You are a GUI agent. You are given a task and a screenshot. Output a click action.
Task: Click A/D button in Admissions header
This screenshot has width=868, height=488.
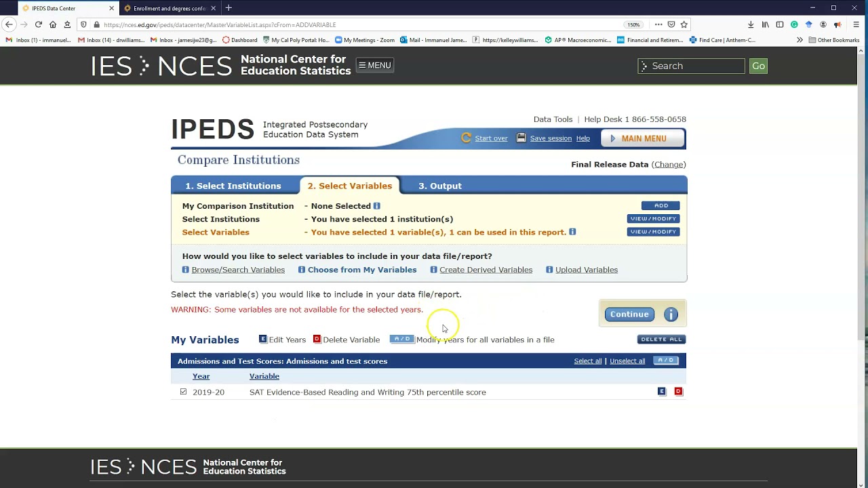click(665, 361)
